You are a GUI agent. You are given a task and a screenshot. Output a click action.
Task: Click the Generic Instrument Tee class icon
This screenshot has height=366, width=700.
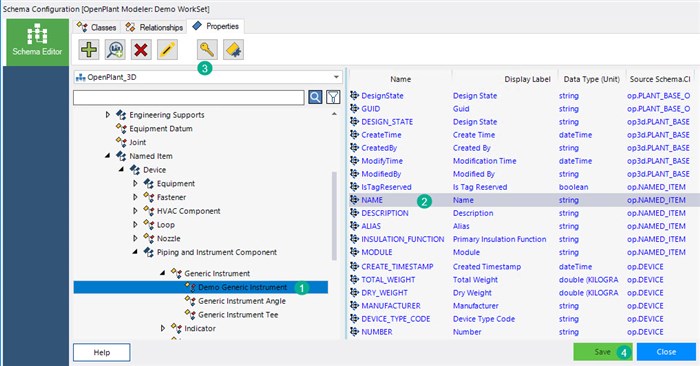(190, 315)
